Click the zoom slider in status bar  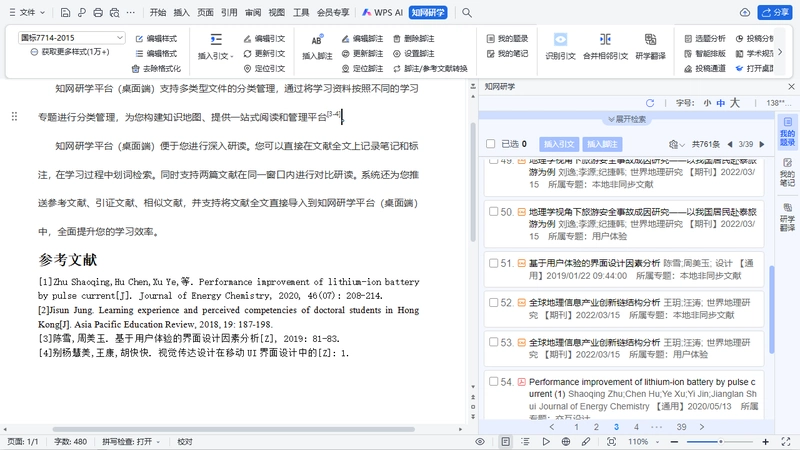click(x=720, y=442)
